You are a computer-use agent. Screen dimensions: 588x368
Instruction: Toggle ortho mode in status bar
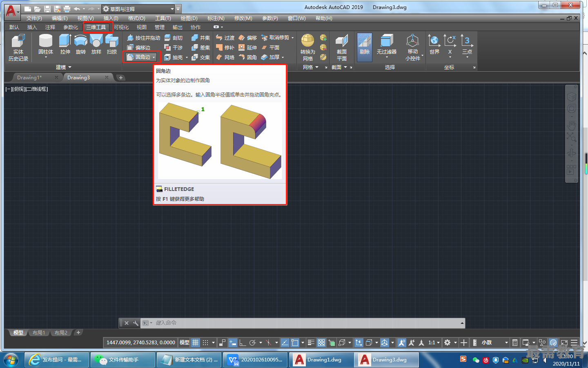point(243,343)
